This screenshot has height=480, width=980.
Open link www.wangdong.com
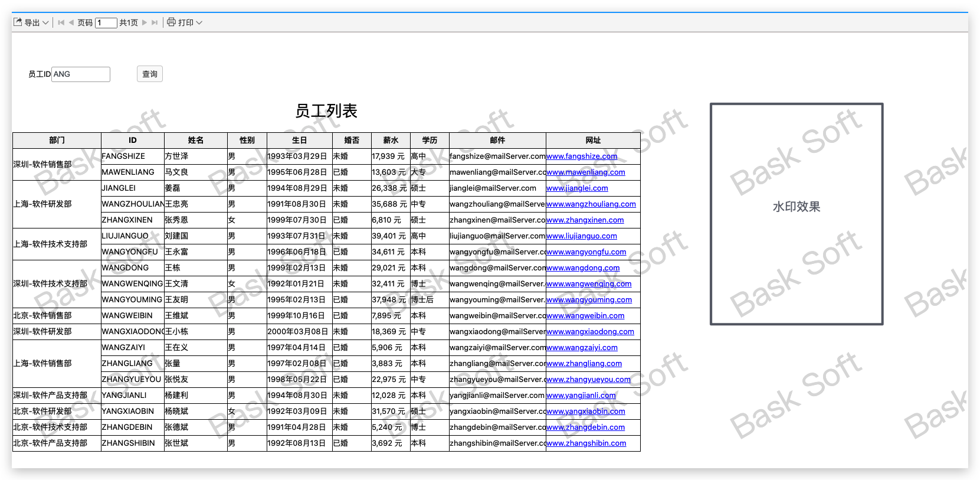click(x=583, y=268)
